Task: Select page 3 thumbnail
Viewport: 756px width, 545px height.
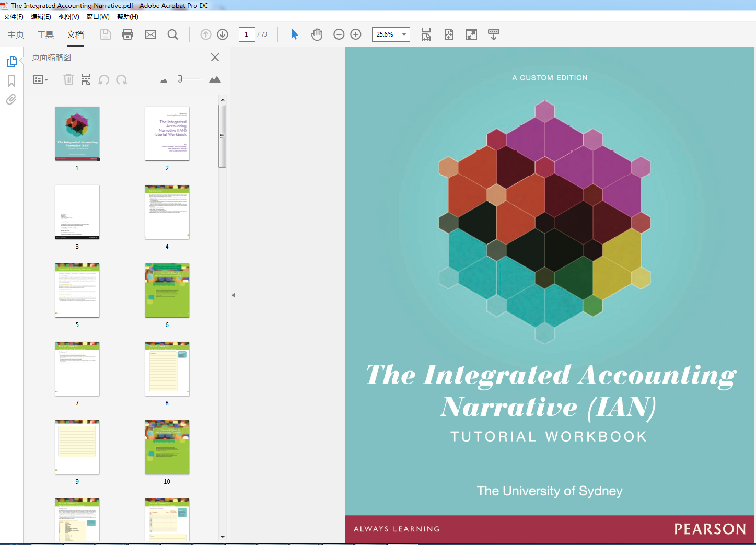Action: (77, 212)
